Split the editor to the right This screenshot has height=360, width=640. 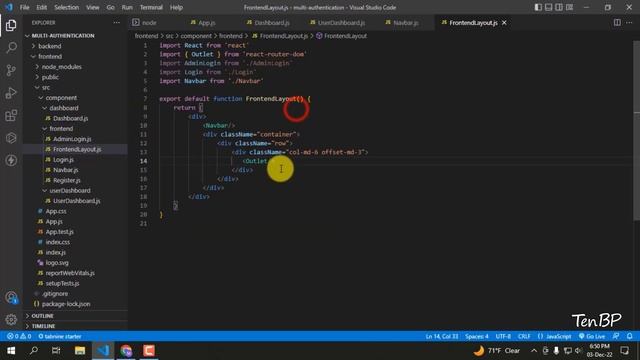coord(617,23)
